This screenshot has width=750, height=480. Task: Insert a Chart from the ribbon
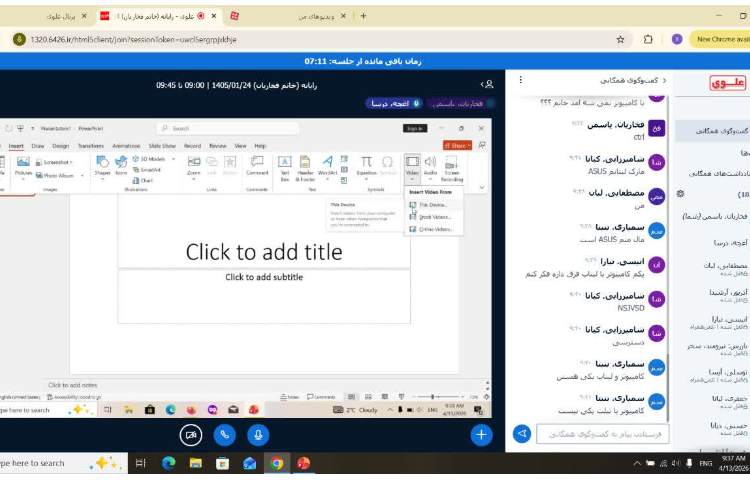coord(143,180)
